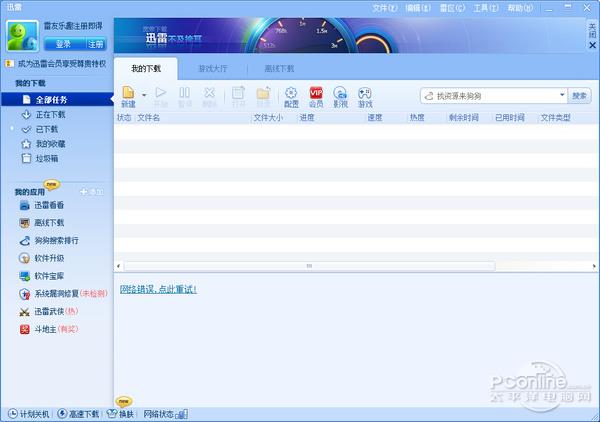The image size is (600, 422).
Task: Open the 文件 menu
Action: click(385, 8)
